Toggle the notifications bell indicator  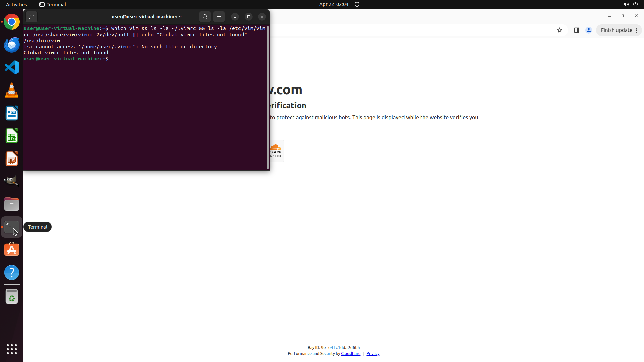tap(357, 4)
